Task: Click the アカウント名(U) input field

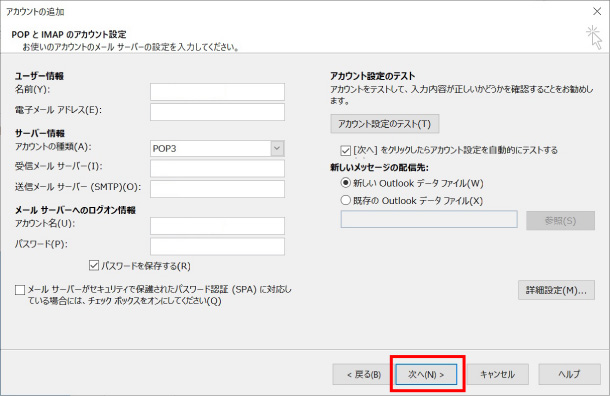Action: coord(217,226)
